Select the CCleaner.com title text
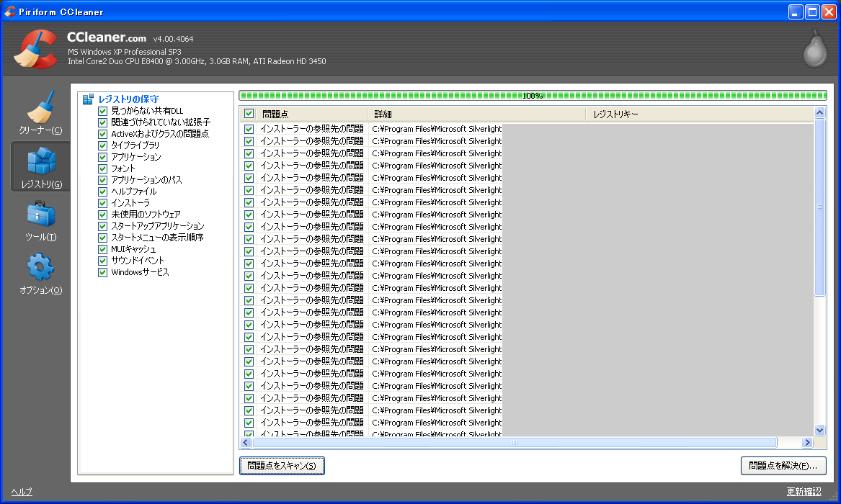This screenshot has height=504, width=841. pos(106,37)
